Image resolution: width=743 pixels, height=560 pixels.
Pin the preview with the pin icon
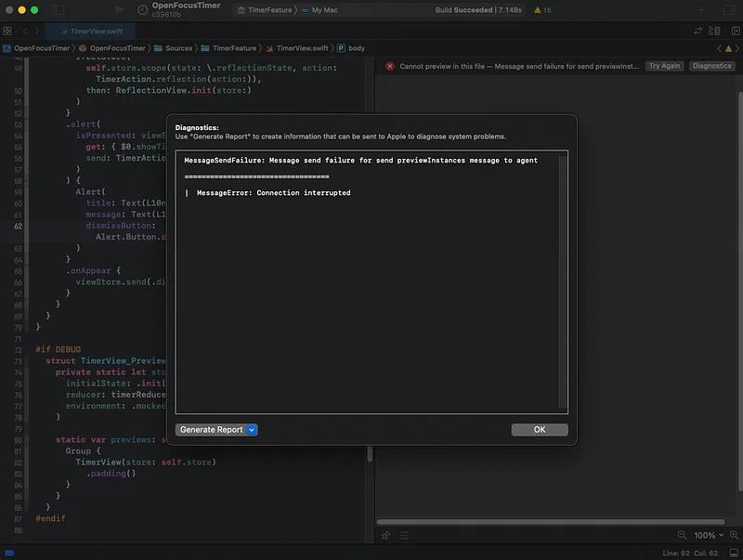tap(386, 535)
